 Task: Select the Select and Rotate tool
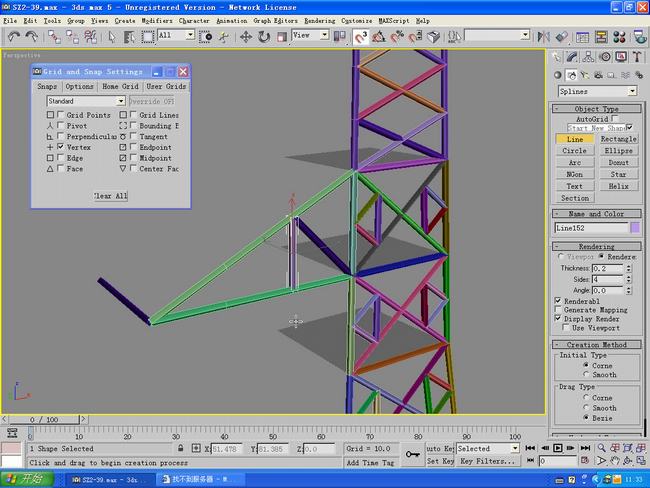(x=264, y=37)
